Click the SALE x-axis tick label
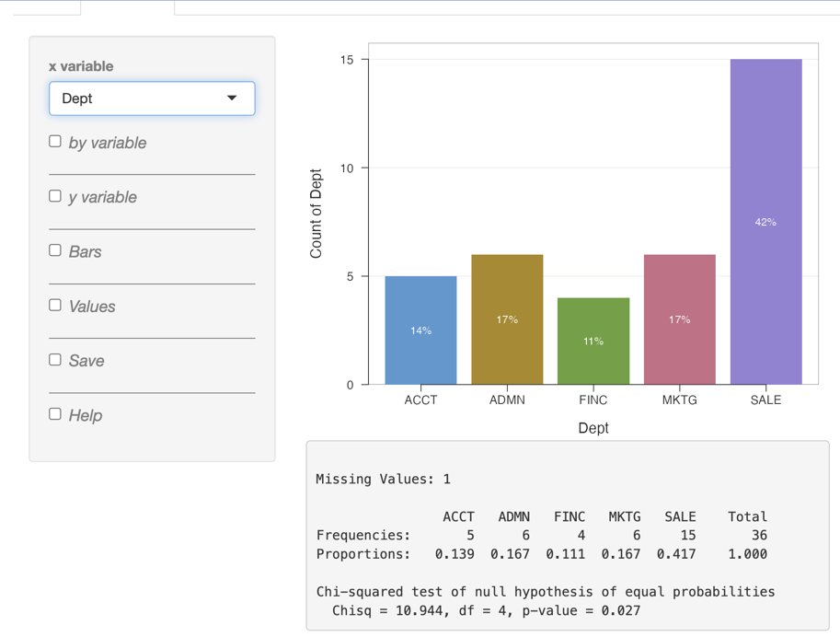 [765, 400]
